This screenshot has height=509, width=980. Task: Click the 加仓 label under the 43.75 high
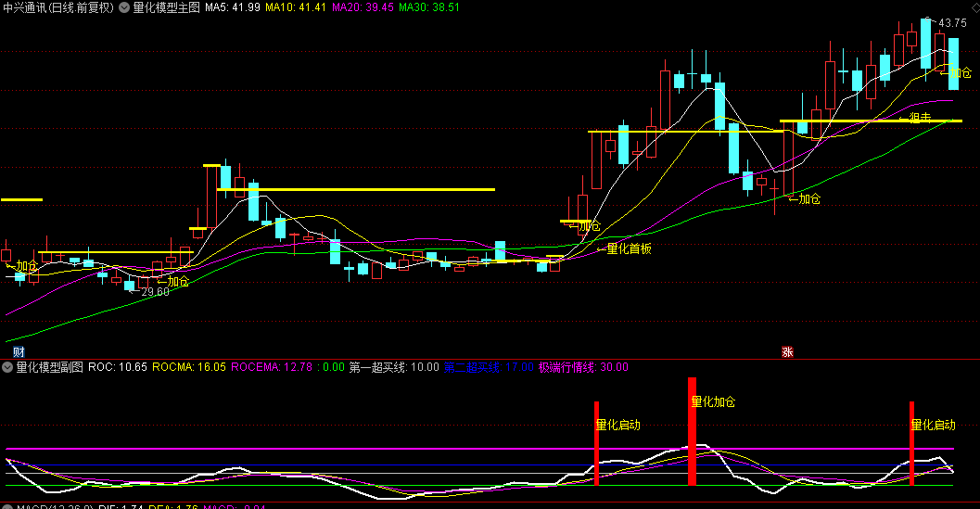956,73
